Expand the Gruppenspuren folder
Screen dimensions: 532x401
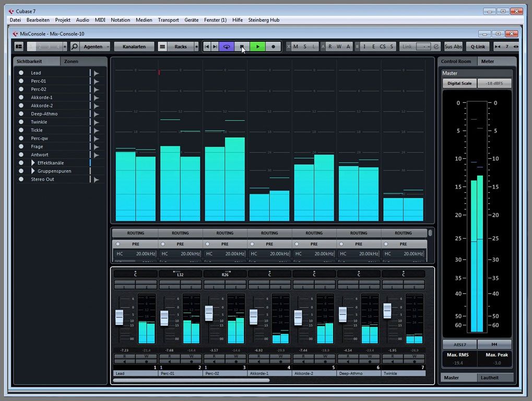[x=33, y=171]
